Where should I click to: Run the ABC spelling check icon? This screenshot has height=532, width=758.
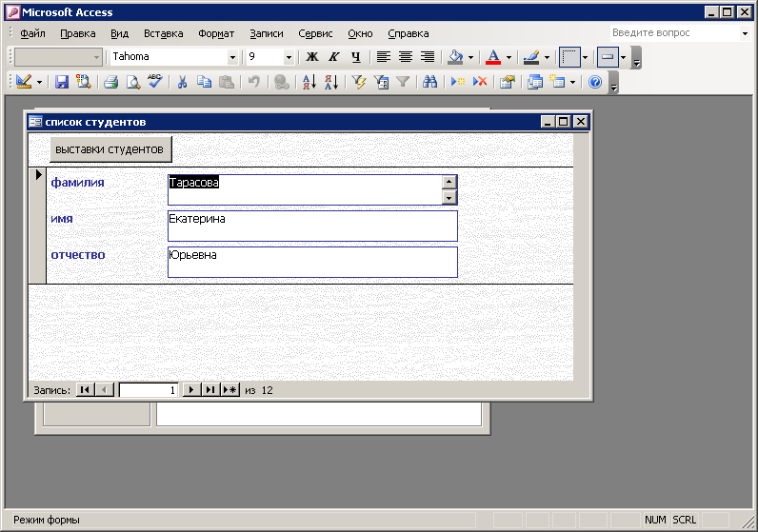click(x=155, y=82)
